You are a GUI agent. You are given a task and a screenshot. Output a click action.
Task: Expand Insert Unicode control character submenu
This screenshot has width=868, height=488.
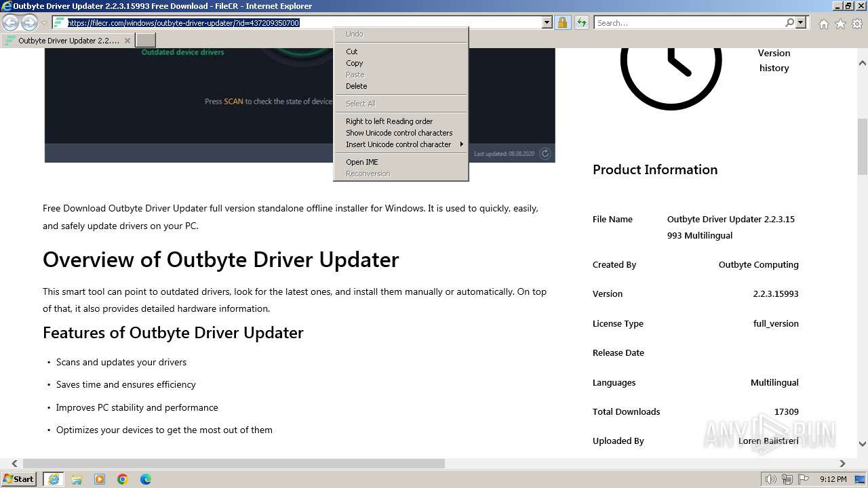pos(401,144)
